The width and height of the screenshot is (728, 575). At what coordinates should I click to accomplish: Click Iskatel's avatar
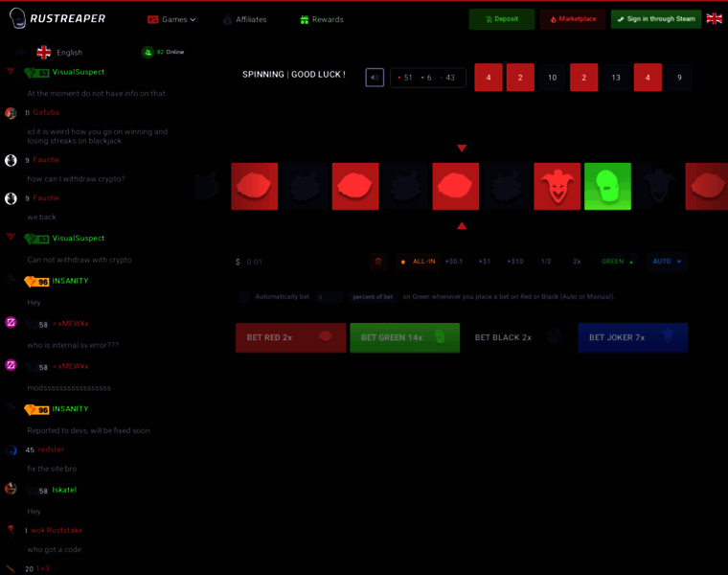coord(11,488)
